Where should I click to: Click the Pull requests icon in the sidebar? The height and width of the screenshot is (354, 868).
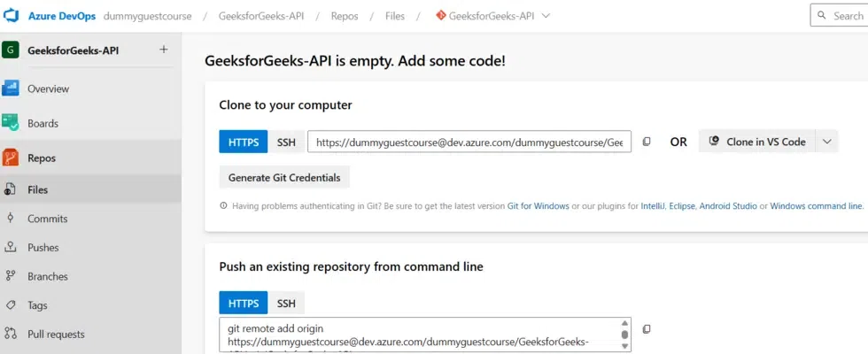click(x=10, y=334)
